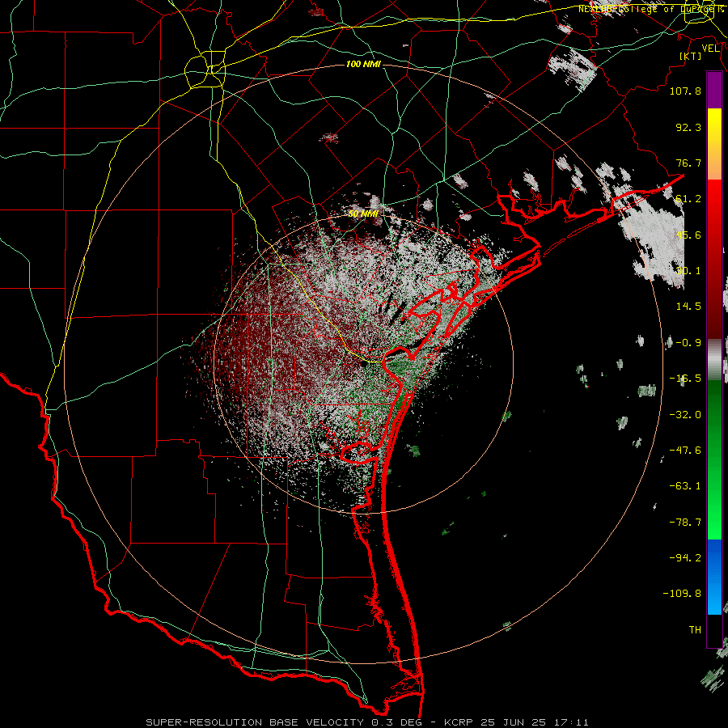Click the Super-Resolution Base Velocity caption
Viewport: 728px width, 728px height.
pos(367,722)
